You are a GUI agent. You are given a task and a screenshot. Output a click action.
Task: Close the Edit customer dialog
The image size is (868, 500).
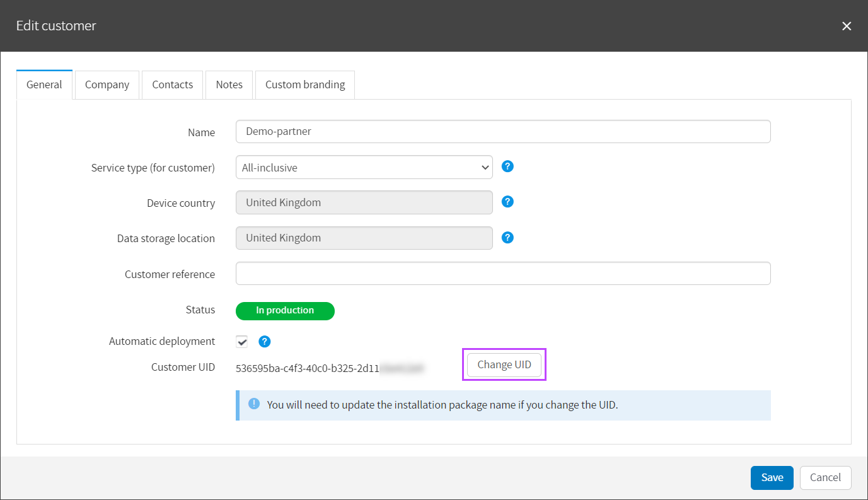[x=847, y=26]
